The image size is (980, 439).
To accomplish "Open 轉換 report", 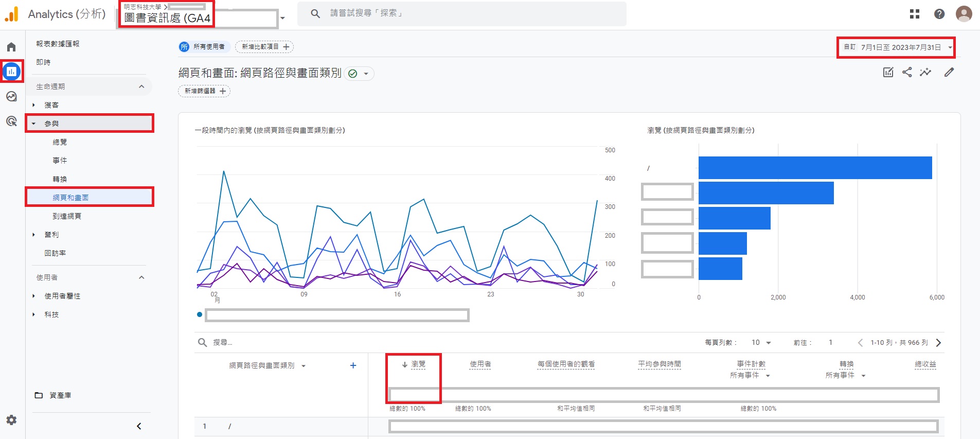I will coord(60,179).
